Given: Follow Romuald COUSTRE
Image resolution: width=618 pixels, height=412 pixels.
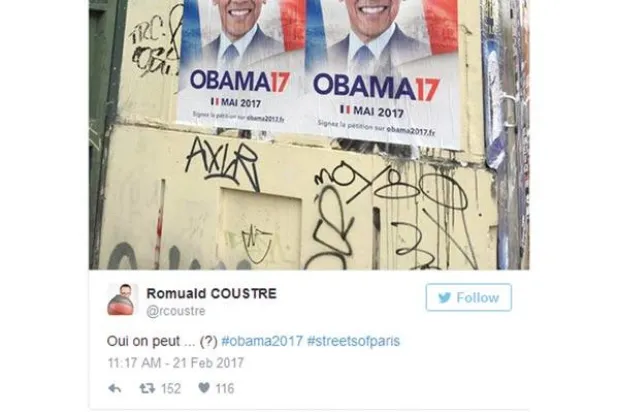Looking at the screenshot, I should [469, 297].
